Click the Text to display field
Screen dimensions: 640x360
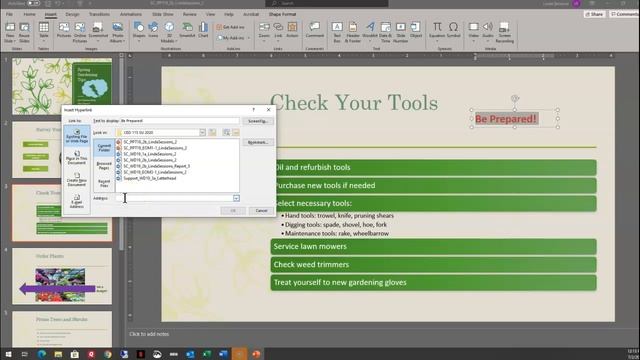(x=180, y=121)
